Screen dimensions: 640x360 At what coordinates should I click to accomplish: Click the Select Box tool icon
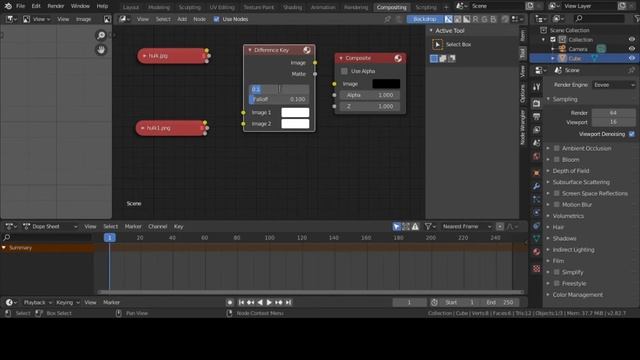[437, 44]
